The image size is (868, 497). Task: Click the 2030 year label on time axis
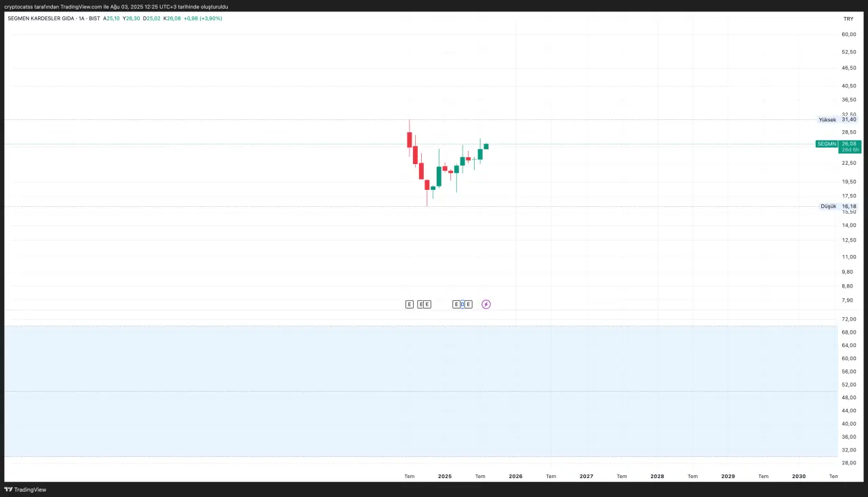point(799,476)
